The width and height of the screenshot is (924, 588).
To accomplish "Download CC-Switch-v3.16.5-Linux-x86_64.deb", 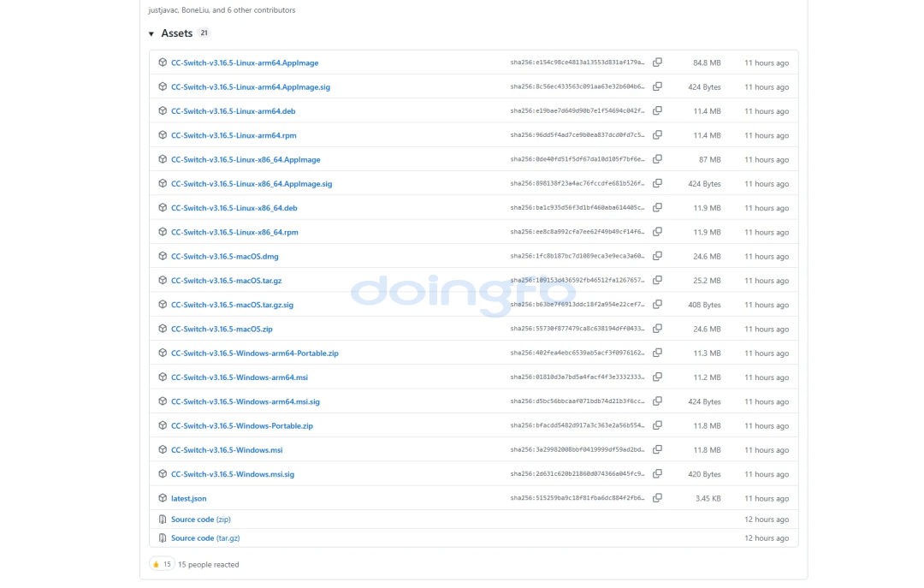I will pos(234,208).
